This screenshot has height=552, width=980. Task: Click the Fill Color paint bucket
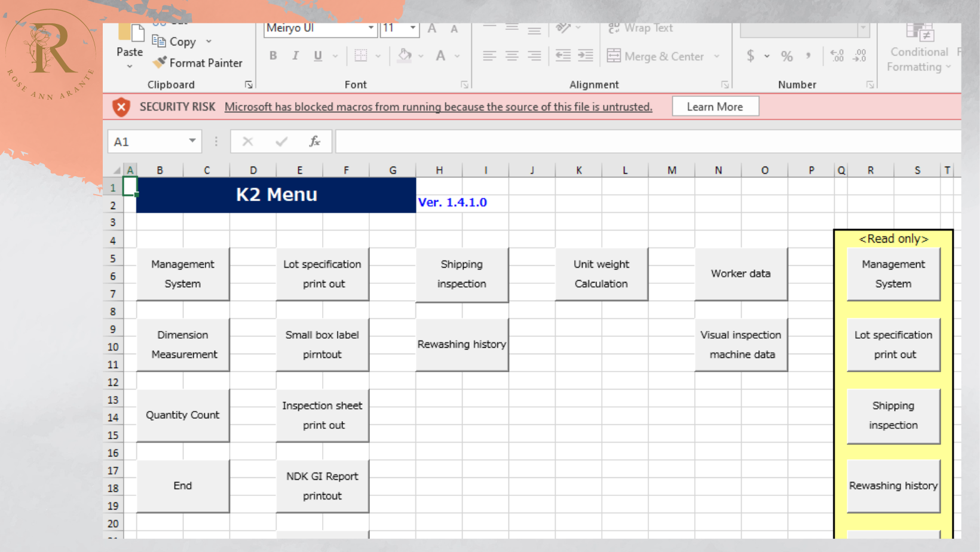pos(405,56)
